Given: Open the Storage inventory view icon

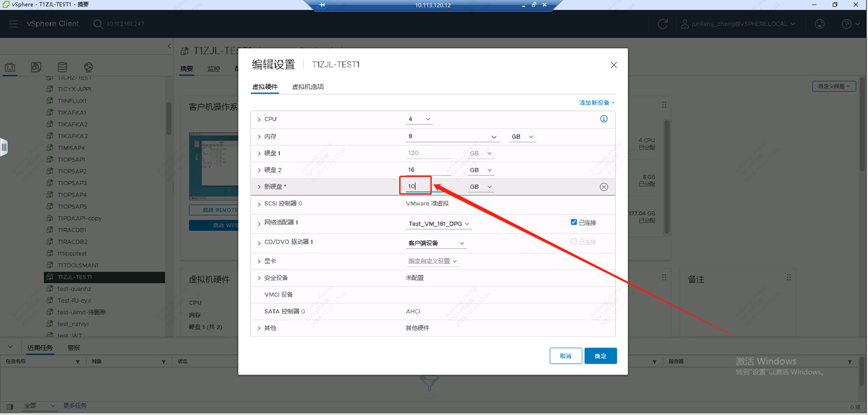Looking at the screenshot, I should [x=62, y=67].
